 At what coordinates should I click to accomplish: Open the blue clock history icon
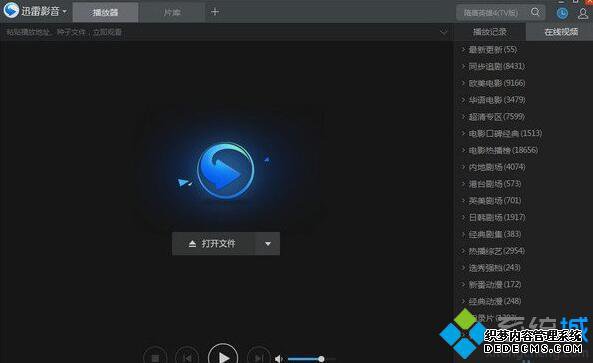pos(562,13)
